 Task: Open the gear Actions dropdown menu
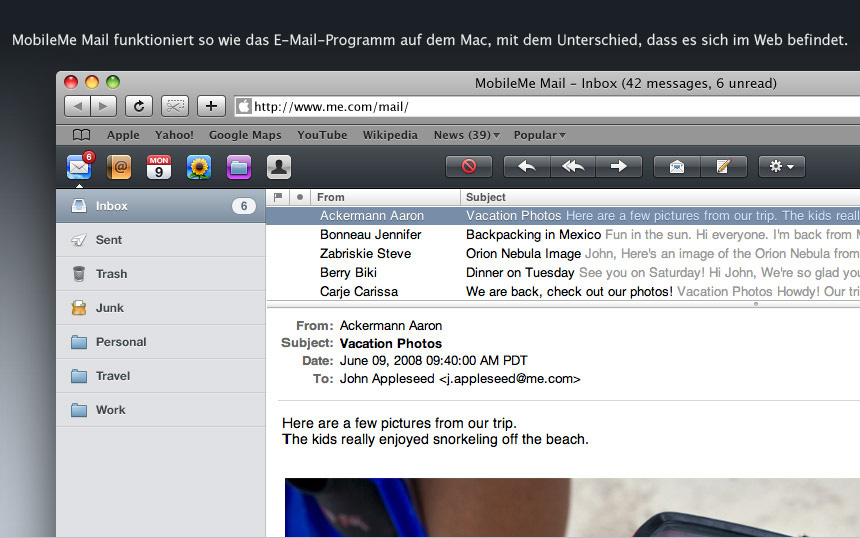pos(782,166)
